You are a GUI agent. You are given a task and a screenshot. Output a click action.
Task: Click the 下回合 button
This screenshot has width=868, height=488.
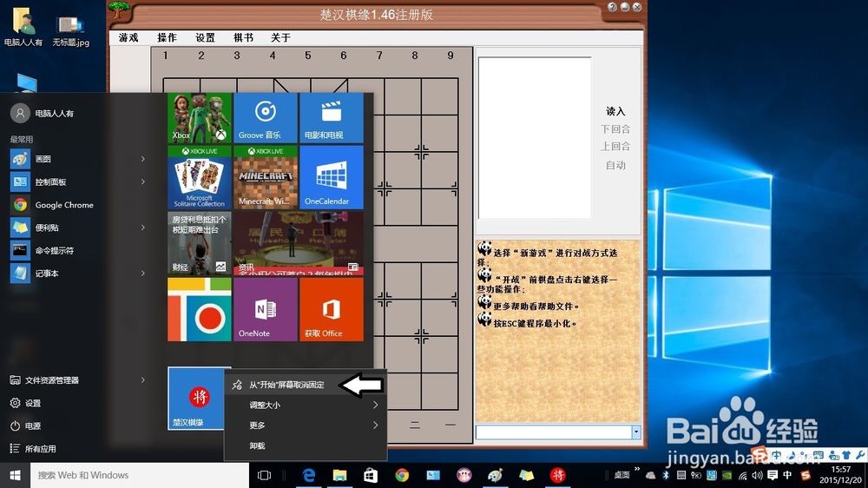[615, 129]
